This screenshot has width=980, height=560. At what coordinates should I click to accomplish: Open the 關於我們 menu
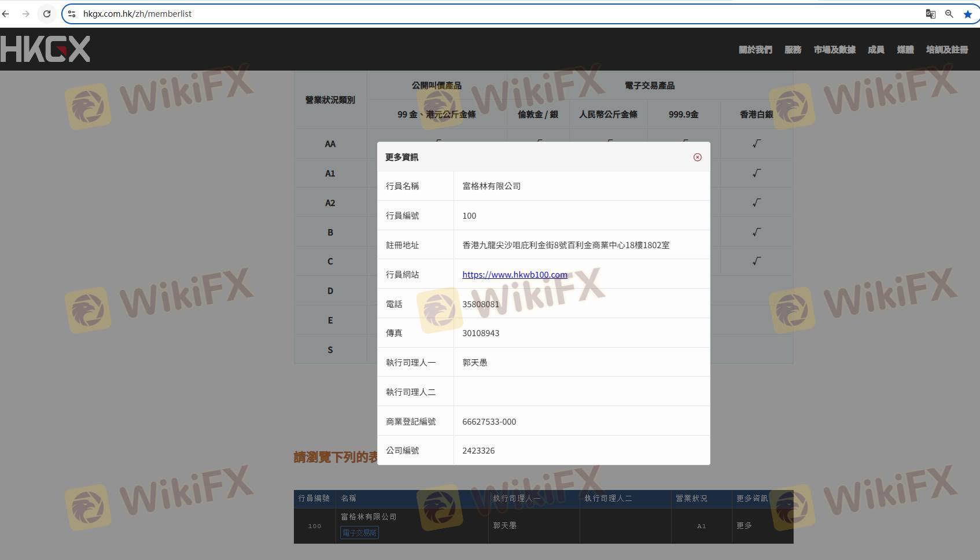(x=755, y=50)
